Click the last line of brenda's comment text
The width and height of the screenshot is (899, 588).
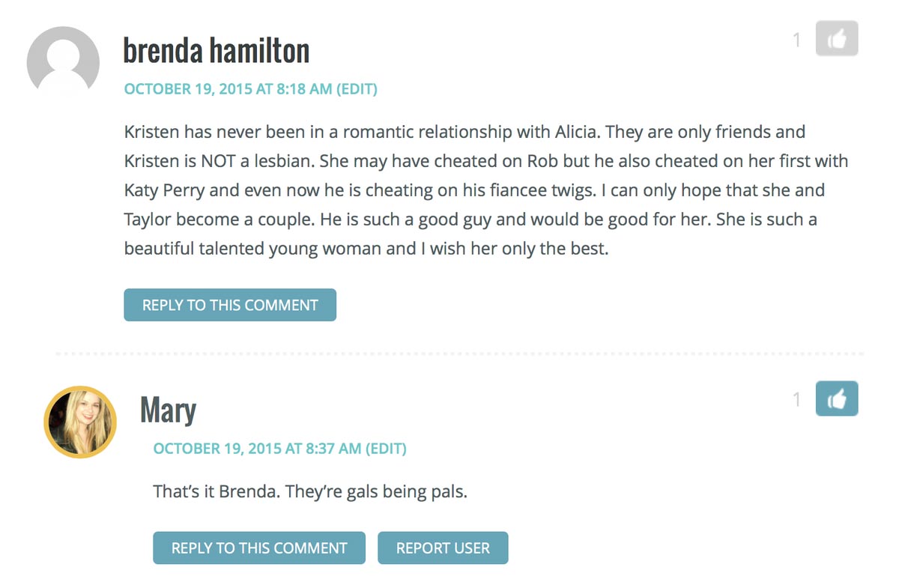366,249
